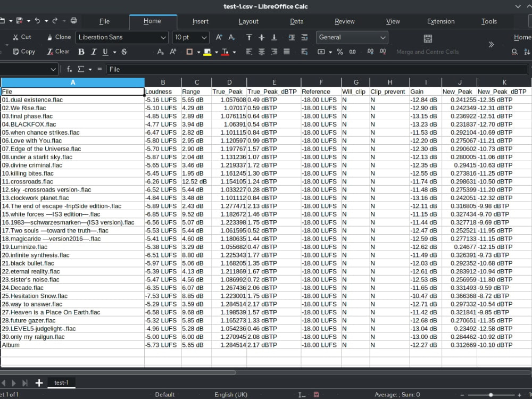
Task: Format as percent
Action: (340, 52)
